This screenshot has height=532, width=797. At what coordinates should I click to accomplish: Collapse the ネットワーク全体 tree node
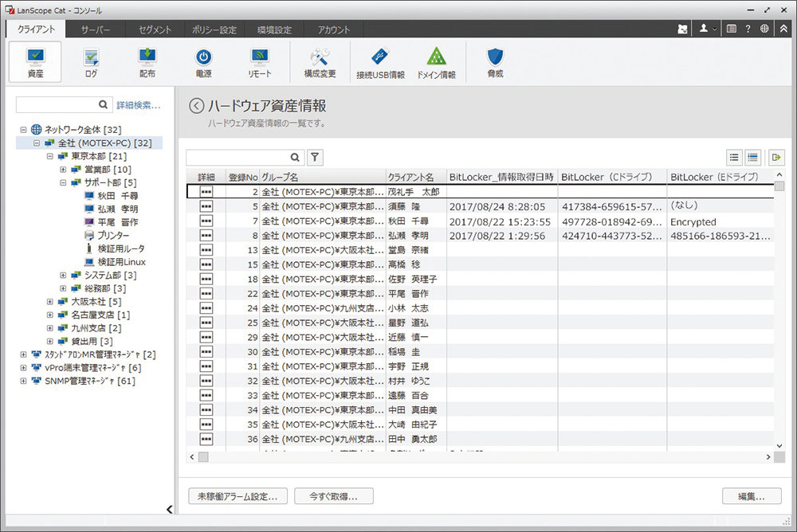point(23,130)
